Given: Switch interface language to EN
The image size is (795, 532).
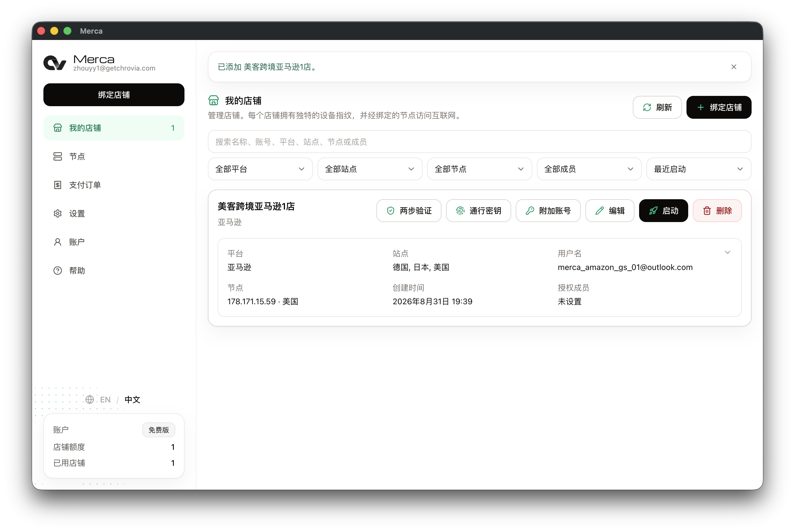Looking at the screenshot, I should point(105,399).
